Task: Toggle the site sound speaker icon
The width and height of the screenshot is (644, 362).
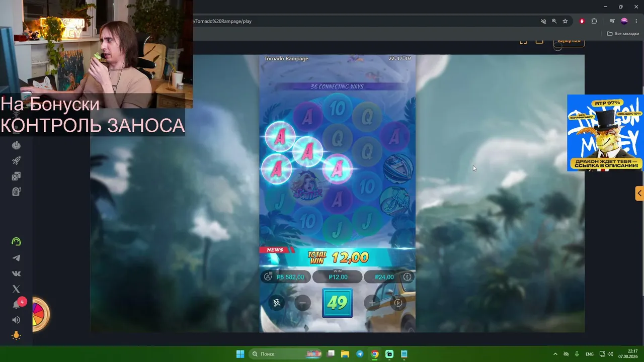Action: click(x=16, y=320)
